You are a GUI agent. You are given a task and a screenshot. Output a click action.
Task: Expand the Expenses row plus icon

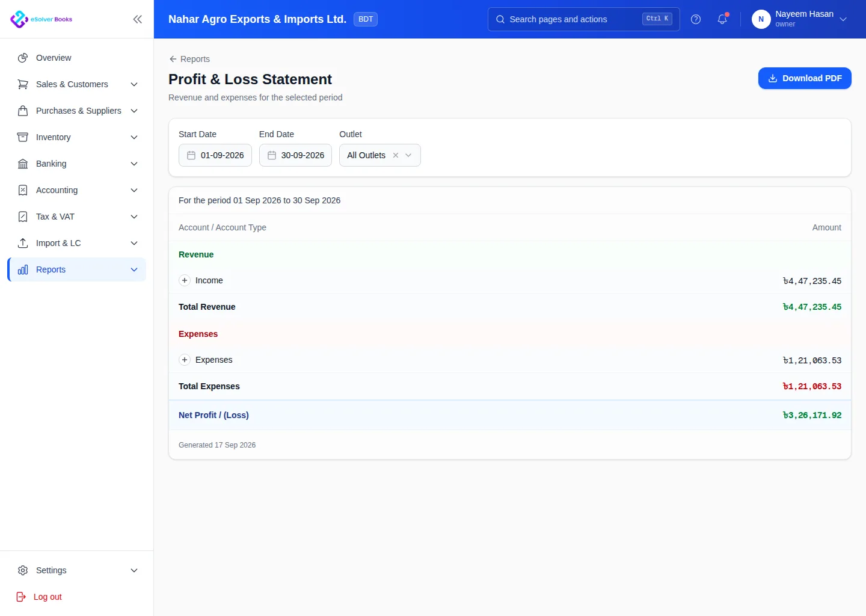click(185, 360)
